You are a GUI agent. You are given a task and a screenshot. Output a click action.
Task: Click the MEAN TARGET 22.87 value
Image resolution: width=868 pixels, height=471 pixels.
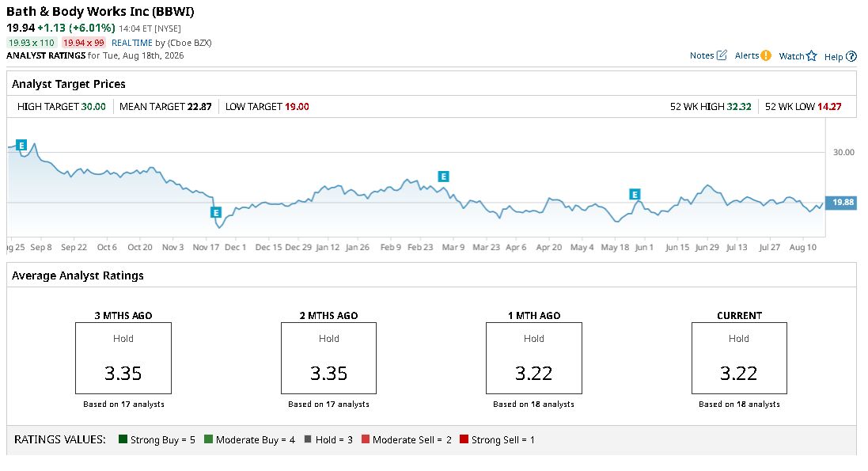click(199, 106)
